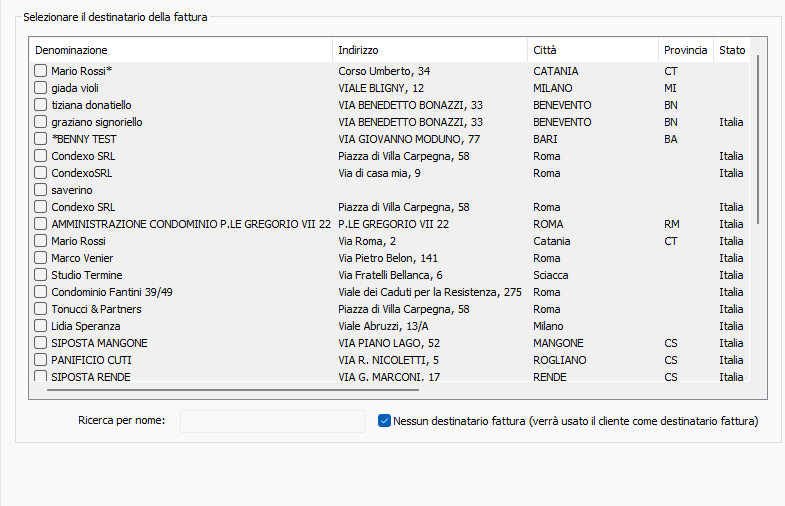785x506 pixels.
Task: Sort by the Provincia column header
Action: tap(685, 50)
